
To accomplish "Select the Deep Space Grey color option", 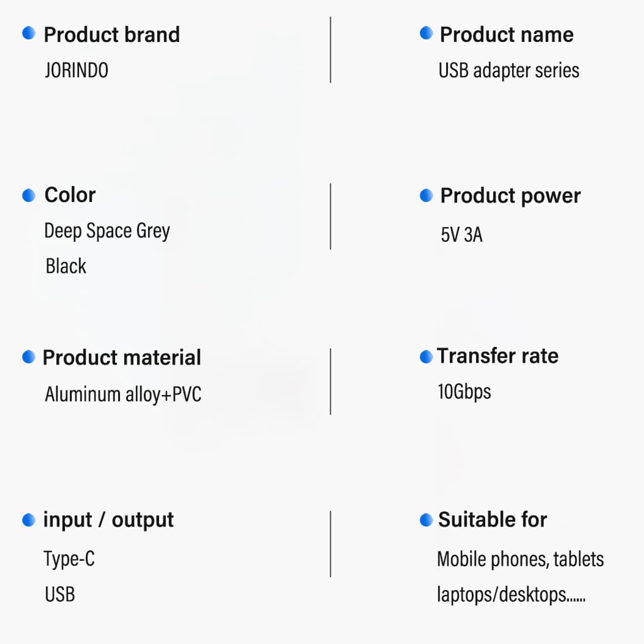I will pos(107,231).
